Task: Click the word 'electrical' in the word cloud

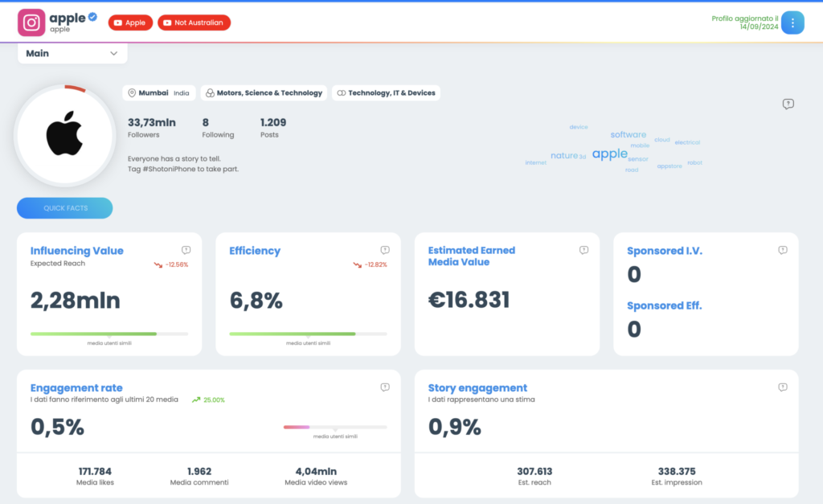Action: [x=687, y=142]
